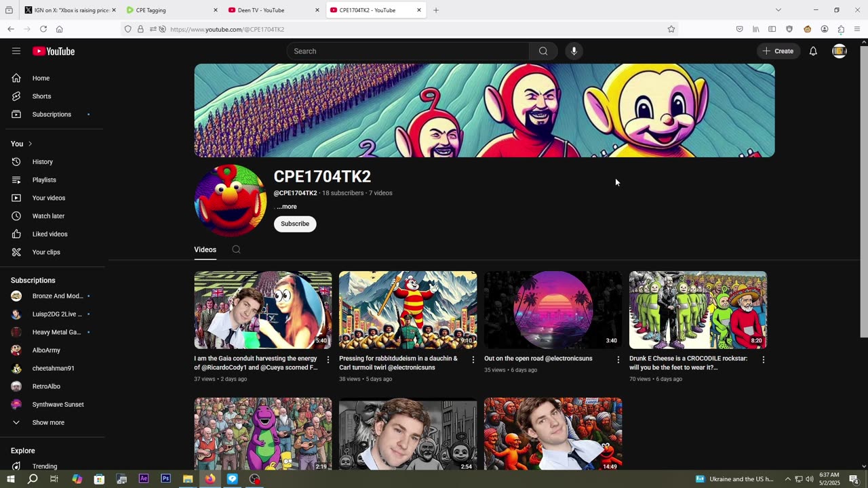Reload the page
The width and height of the screenshot is (868, 488).
pyautogui.click(x=43, y=29)
